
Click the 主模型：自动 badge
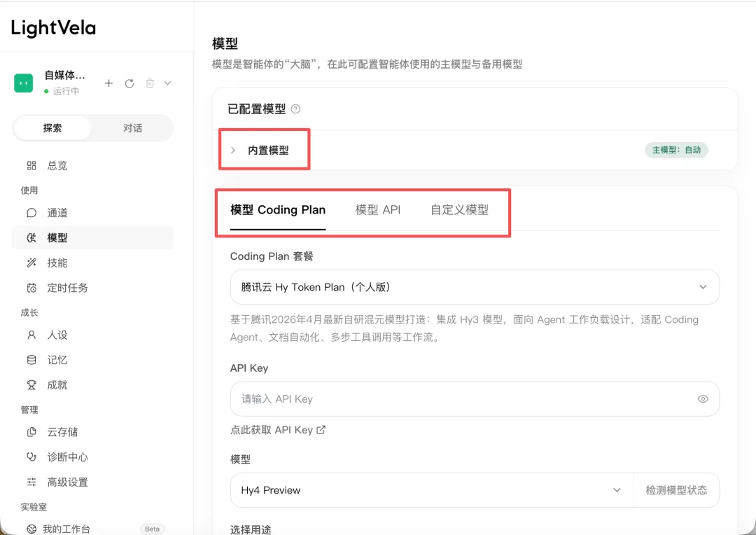[x=676, y=150]
